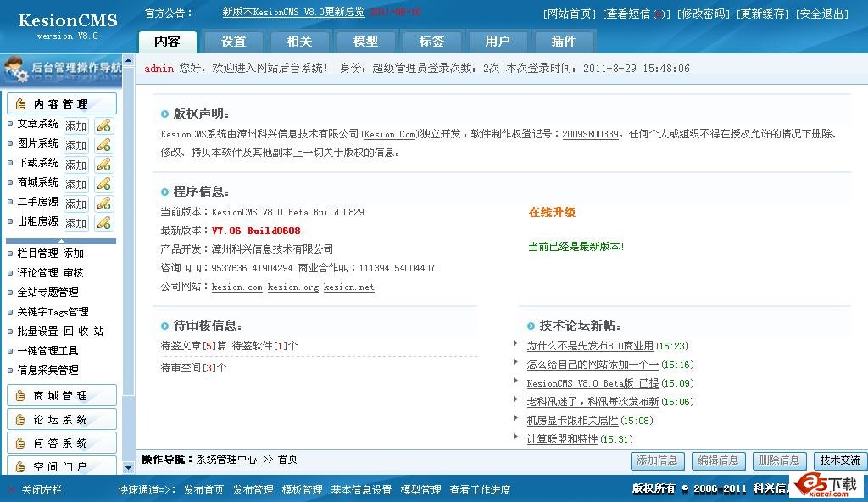Click the collapse arrow bar below 出租房源

tap(61, 241)
